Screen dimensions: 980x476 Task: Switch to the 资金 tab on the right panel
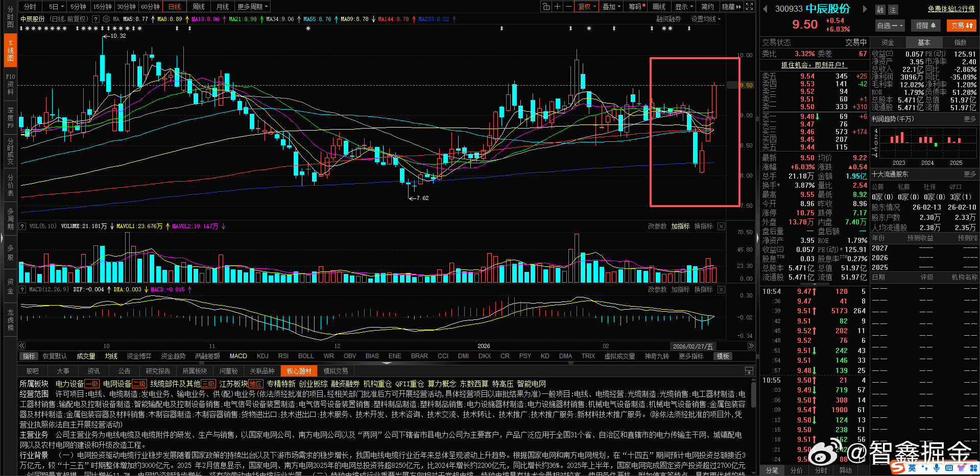(888, 42)
